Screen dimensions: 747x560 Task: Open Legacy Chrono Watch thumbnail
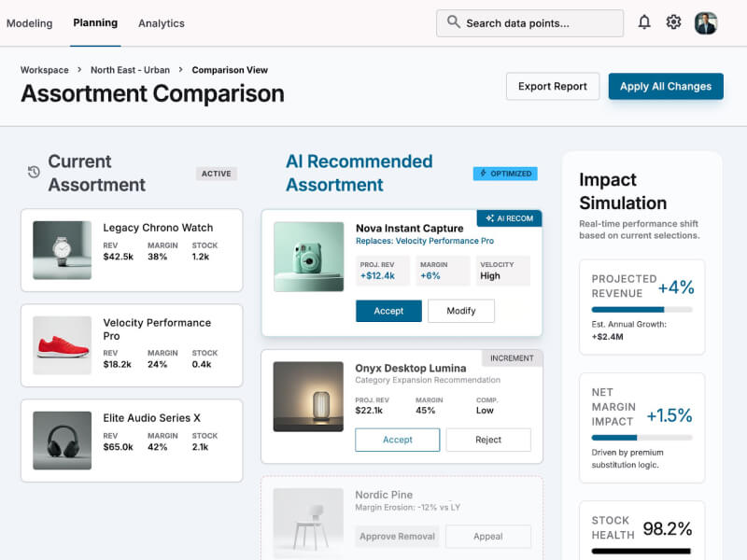pos(62,250)
